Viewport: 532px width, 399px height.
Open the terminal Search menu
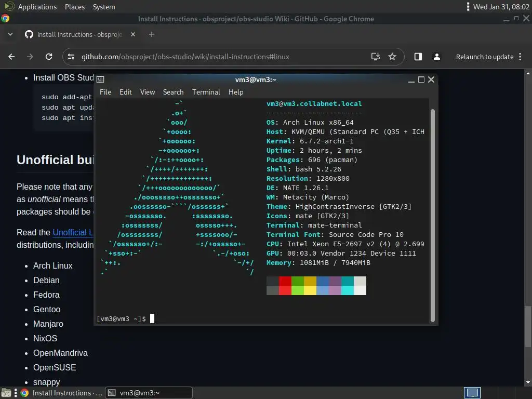[x=173, y=92]
